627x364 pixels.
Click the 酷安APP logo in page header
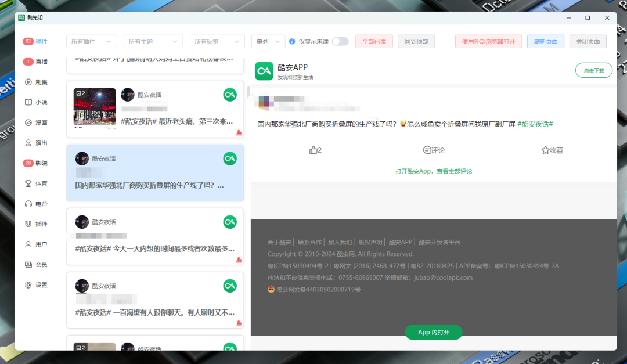pyautogui.click(x=264, y=71)
